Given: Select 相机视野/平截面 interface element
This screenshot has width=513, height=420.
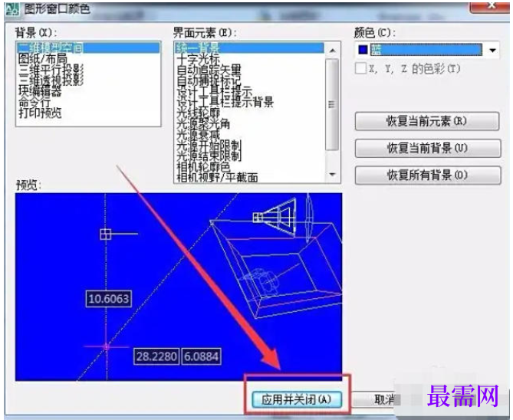Looking at the screenshot, I should tap(217, 177).
